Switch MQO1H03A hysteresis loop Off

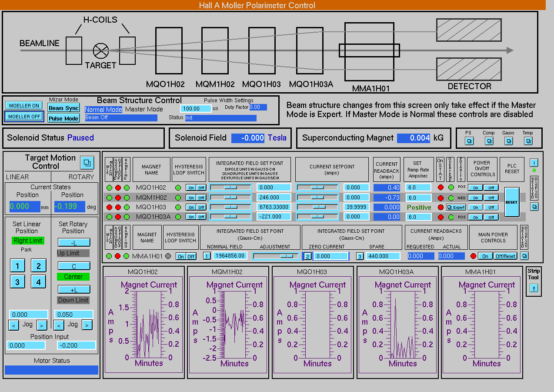200,217
